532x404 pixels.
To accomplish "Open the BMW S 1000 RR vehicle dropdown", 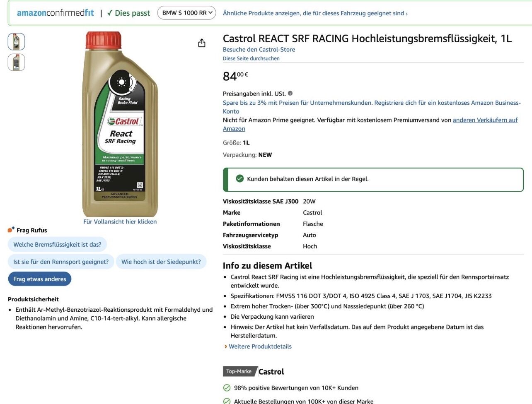I will [x=187, y=13].
